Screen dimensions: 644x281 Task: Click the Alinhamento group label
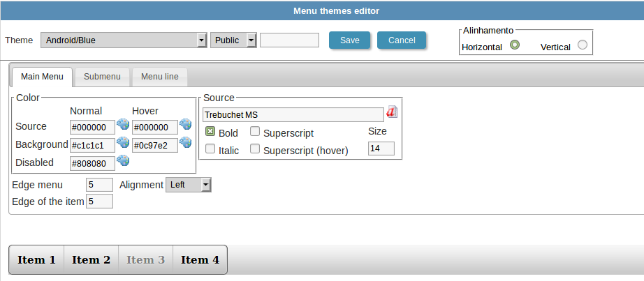[488, 31]
